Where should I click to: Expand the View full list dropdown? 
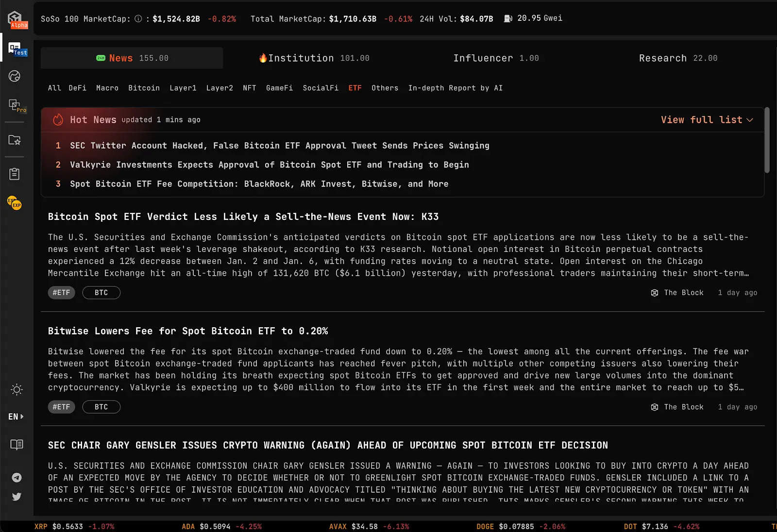707,120
